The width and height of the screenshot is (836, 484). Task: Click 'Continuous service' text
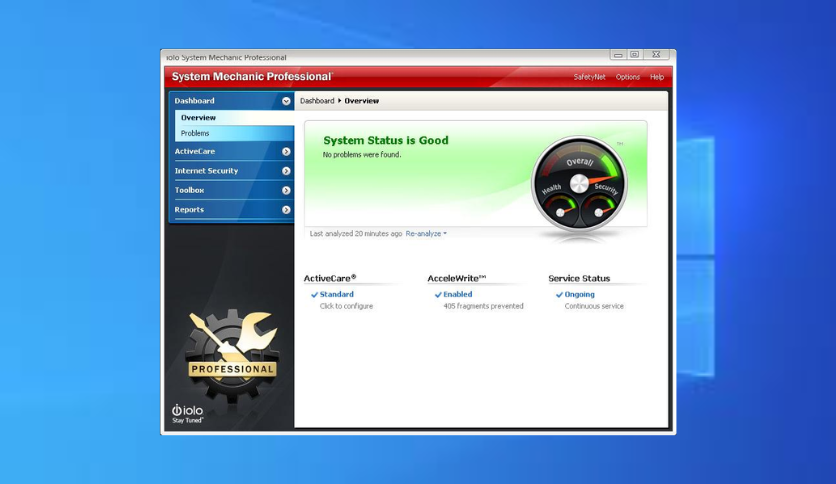click(594, 306)
